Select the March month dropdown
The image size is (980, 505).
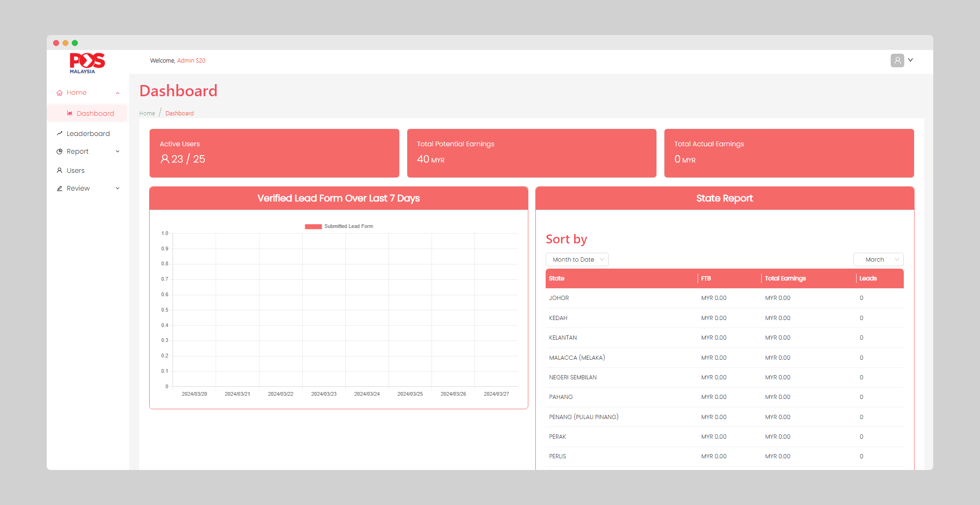(879, 259)
